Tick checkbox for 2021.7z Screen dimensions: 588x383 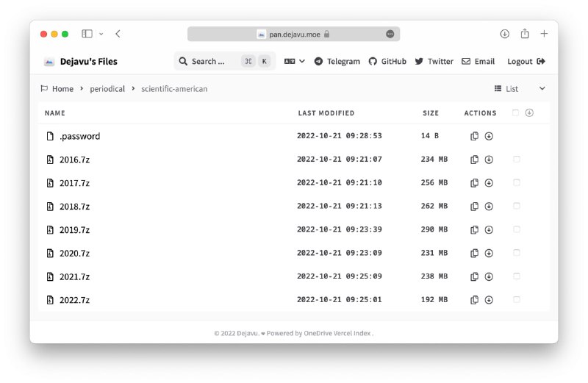point(517,276)
